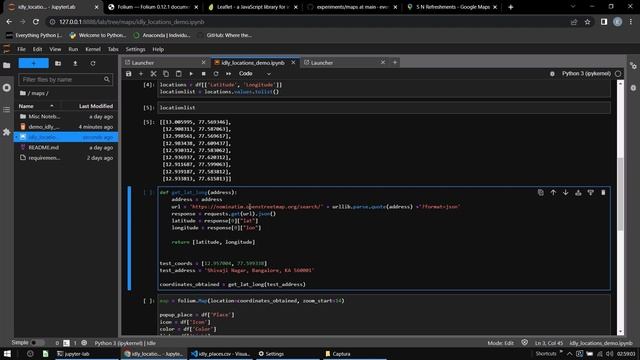Open the File Browser sidebar panel

point(7,65)
